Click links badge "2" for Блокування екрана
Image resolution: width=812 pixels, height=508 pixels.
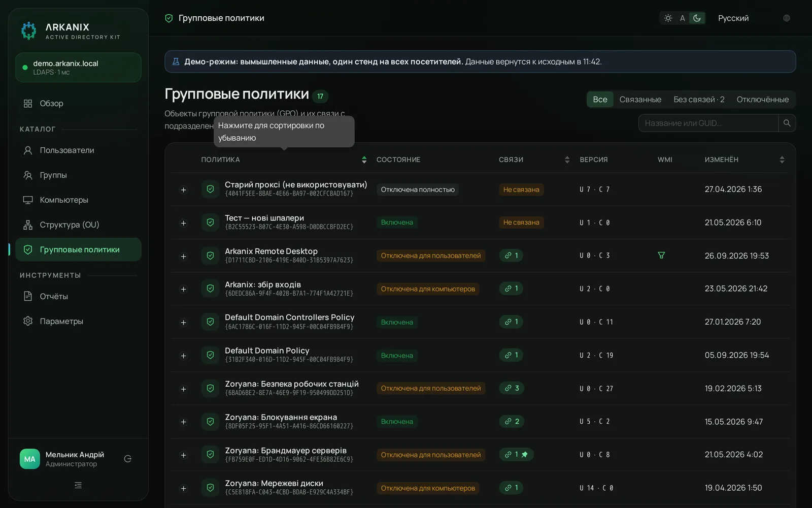point(512,422)
